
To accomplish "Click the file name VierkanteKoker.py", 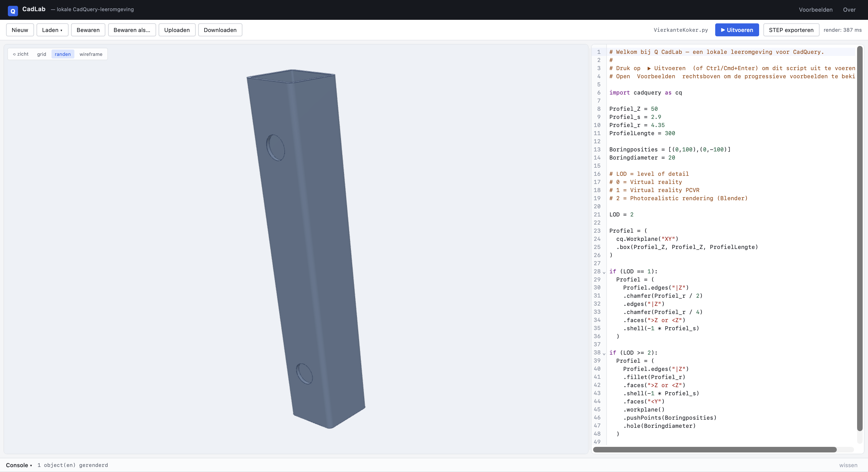I will click(x=681, y=30).
